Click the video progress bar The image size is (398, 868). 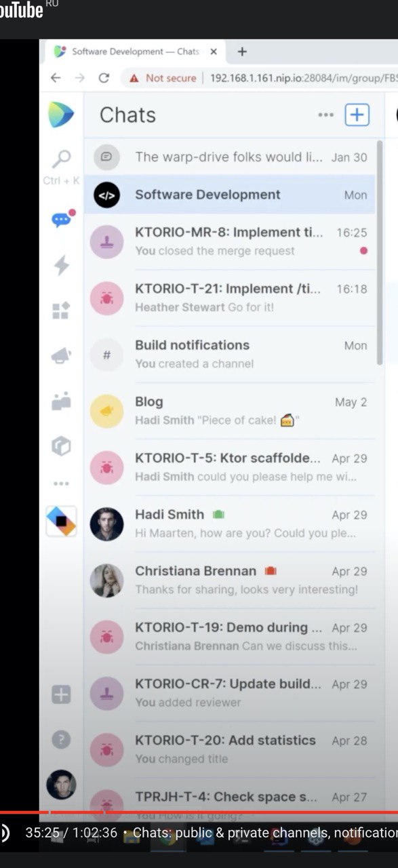[x=199, y=812]
